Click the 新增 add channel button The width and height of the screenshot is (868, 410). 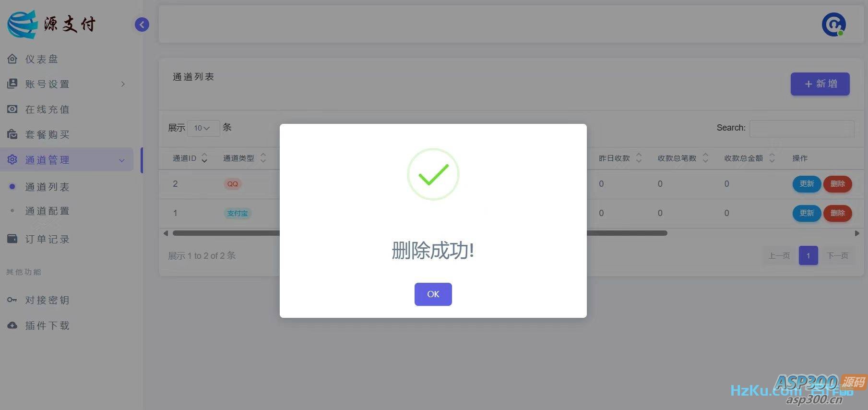(820, 84)
